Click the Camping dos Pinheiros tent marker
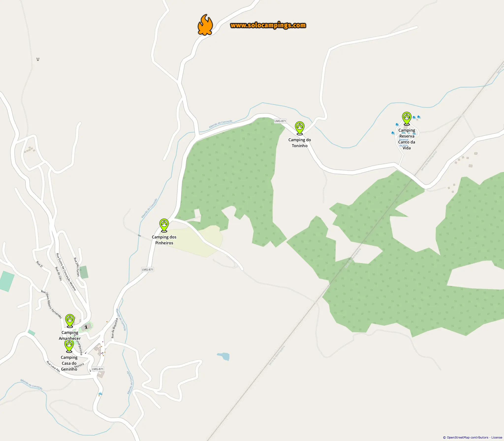Image resolution: width=504 pixels, height=441 pixels. 164,225
